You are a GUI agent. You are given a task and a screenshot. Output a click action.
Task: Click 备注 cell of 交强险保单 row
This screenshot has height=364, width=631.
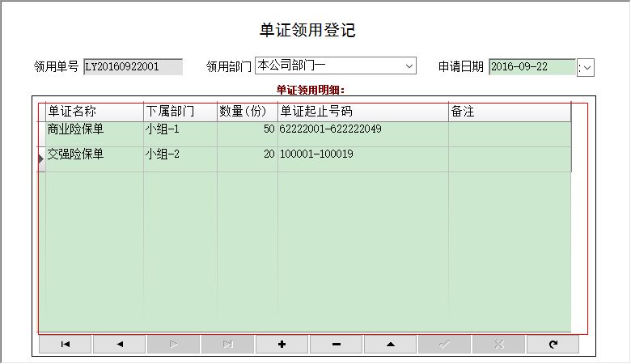tap(510, 159)
